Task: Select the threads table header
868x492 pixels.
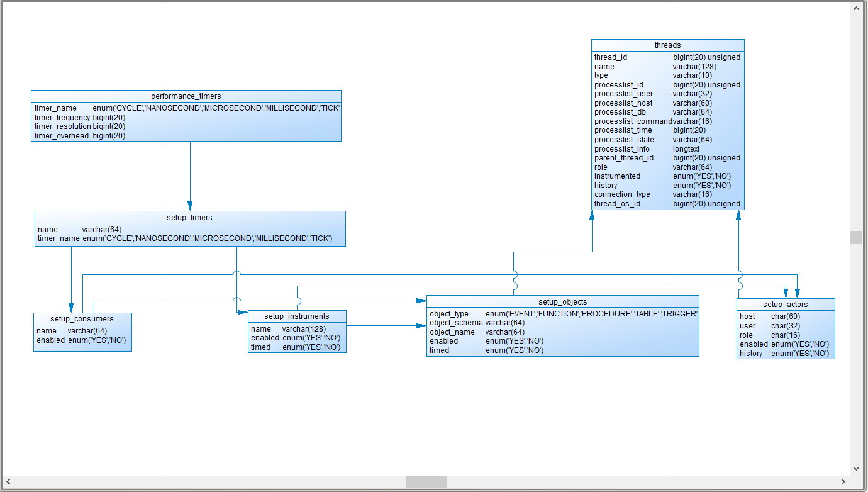Action: (667, 45)
